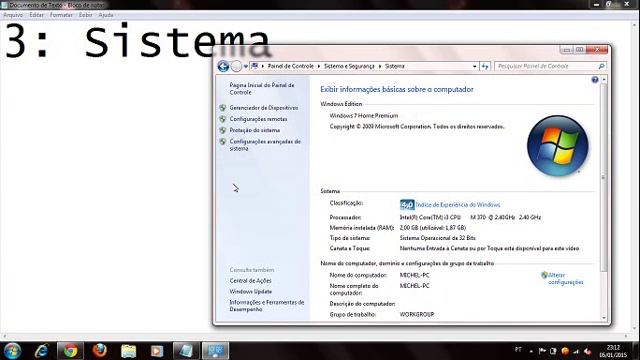Open Gerenciador de Dispositivos link
Viewport: 640px width, 360px height.
click(x=264, y=108)
